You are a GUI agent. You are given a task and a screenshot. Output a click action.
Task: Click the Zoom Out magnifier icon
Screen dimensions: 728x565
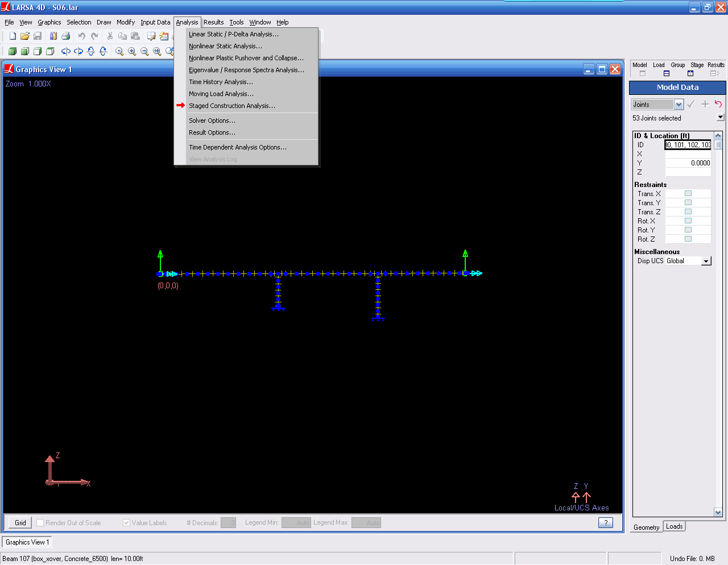tap(144, 51)
